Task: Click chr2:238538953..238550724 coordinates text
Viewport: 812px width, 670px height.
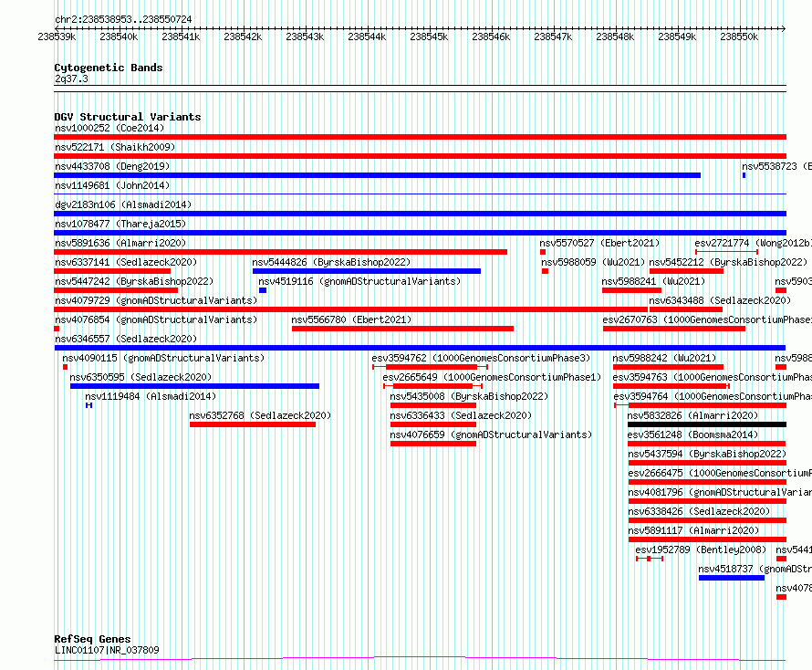Action: click(x=123, y=20)
